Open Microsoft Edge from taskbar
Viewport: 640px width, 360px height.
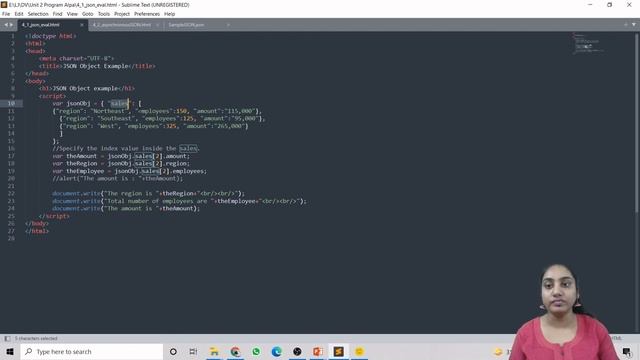(276, 351)
